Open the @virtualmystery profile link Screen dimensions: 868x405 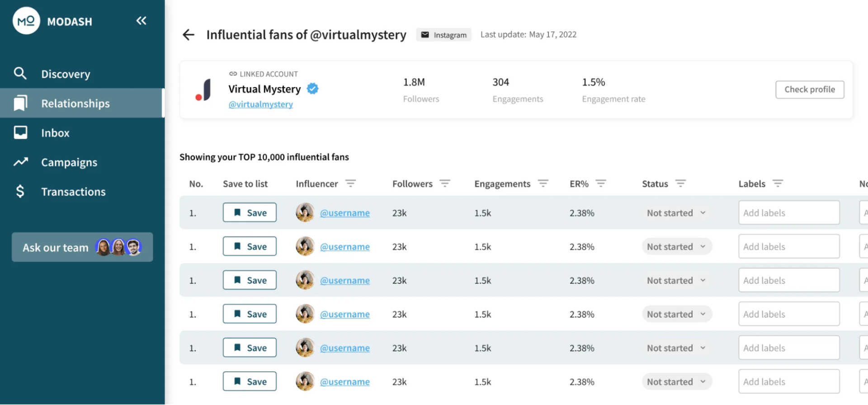tap(261, 104)
